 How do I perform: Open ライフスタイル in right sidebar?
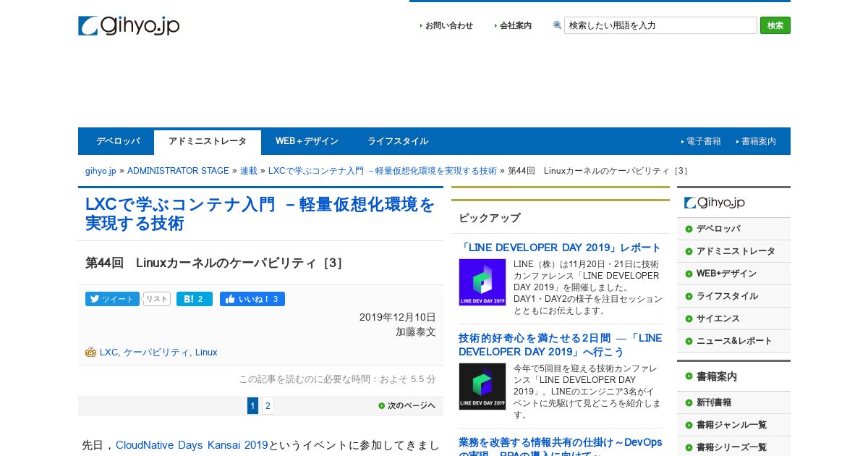pos(733,296)
